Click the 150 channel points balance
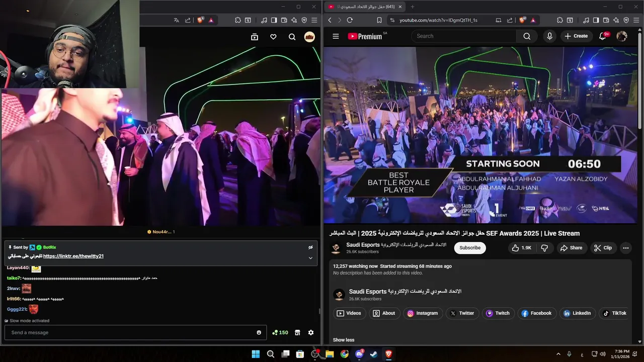 280,332
